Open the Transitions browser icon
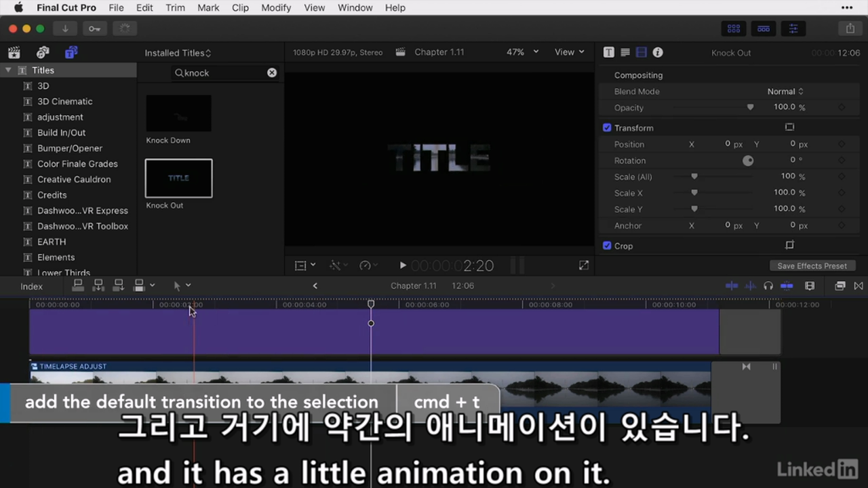 tap(859, 286)
